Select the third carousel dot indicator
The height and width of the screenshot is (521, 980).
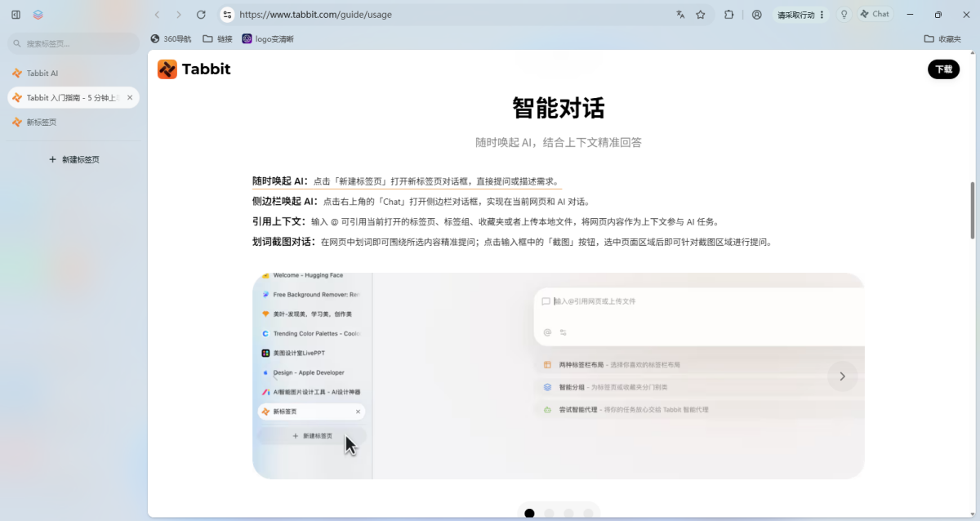[x=568, y=514]
